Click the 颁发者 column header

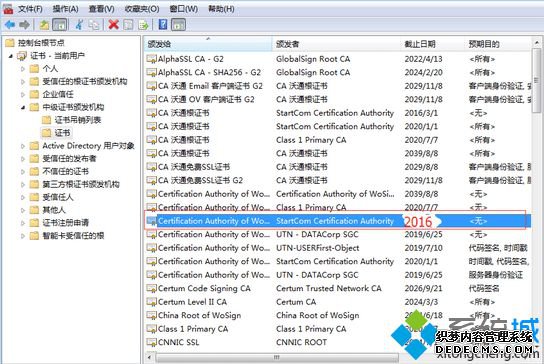[288, 44]
